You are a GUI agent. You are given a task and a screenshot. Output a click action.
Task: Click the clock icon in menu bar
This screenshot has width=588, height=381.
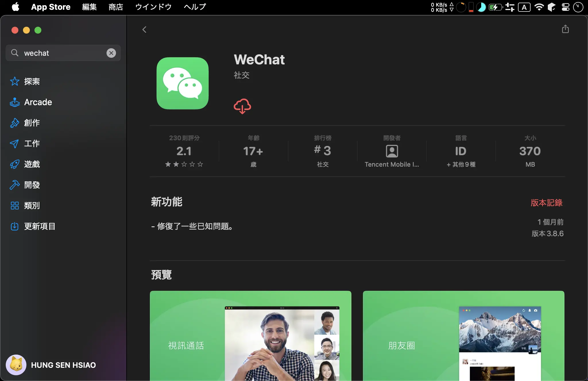[x=578, y=7]
